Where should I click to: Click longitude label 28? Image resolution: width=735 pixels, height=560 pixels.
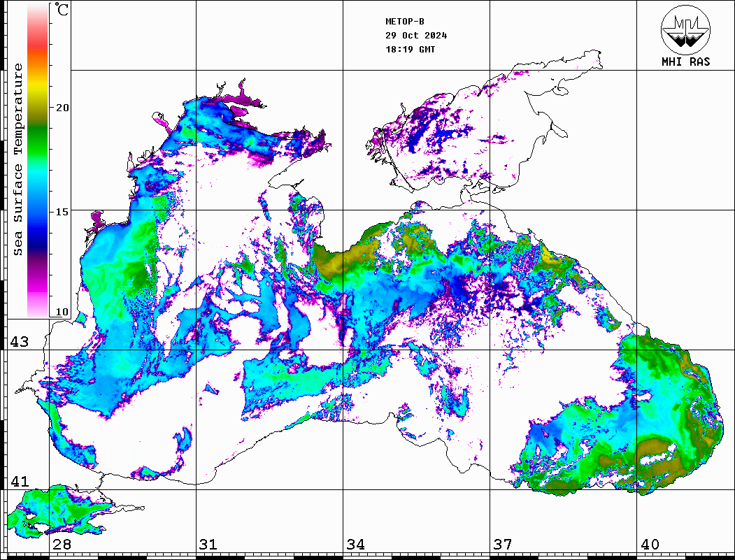point(62,545)
